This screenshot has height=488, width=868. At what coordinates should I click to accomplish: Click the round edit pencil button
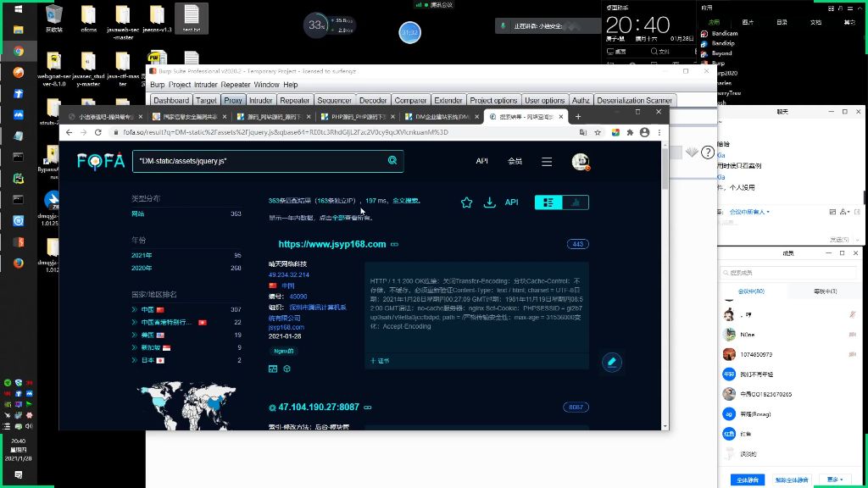(x=612, y=363)
